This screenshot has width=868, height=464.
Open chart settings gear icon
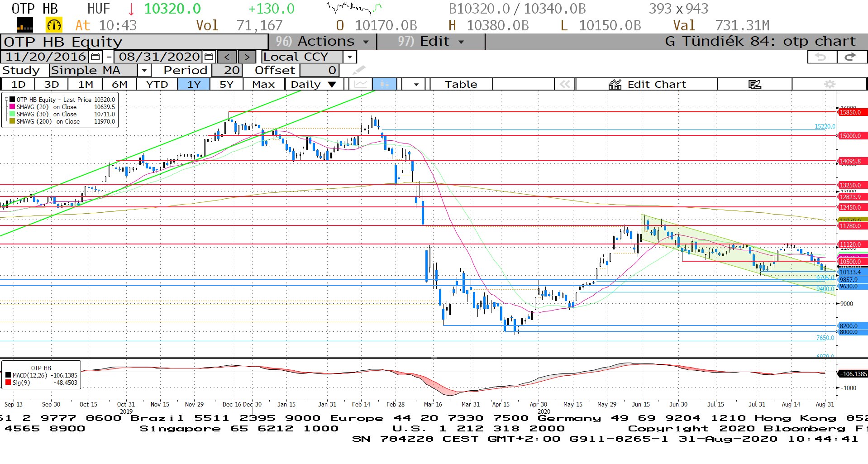[830, 84]
